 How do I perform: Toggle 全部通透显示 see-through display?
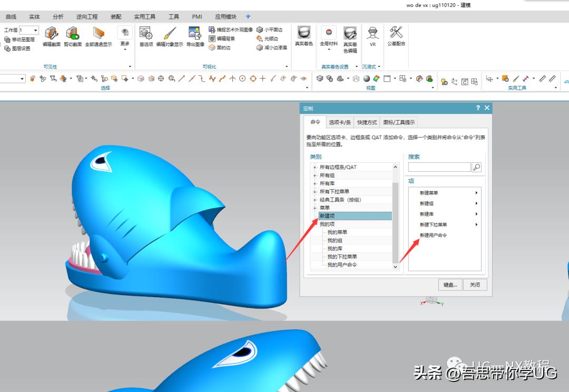(x=99, y=35)
